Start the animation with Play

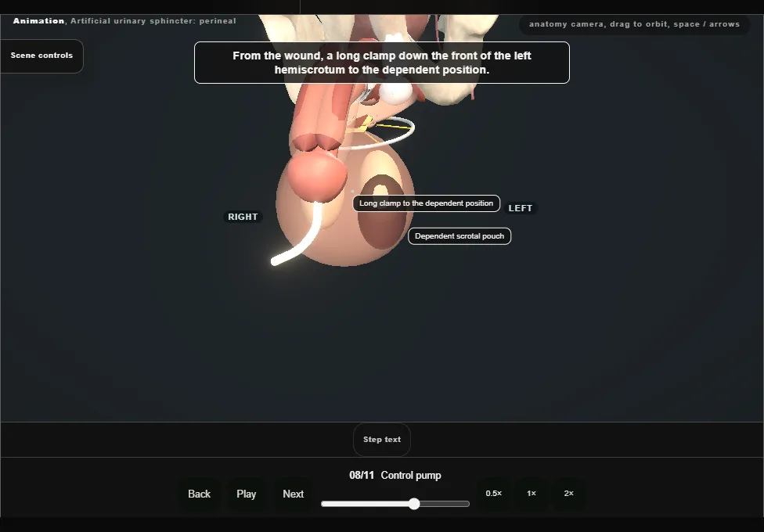246,494
